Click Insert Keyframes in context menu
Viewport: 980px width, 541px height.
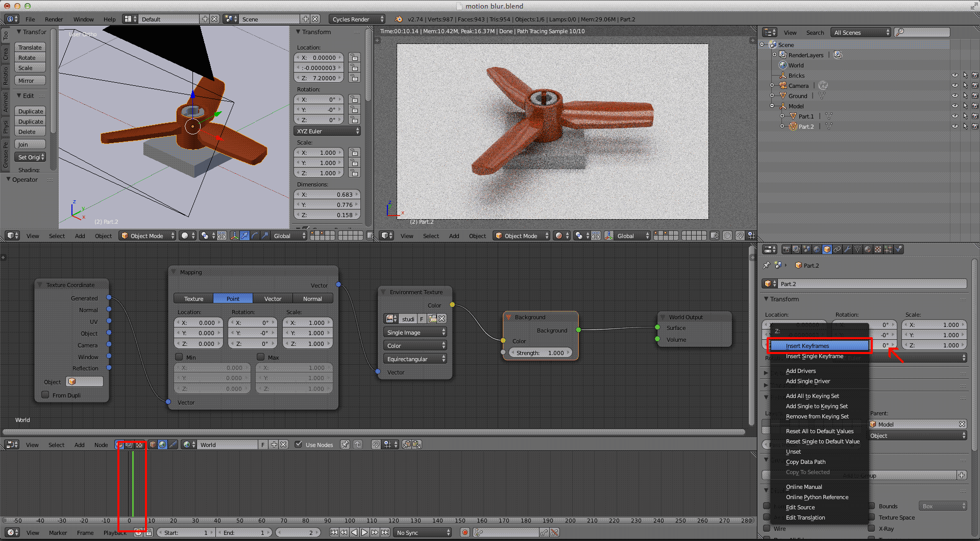pos(819,346)
